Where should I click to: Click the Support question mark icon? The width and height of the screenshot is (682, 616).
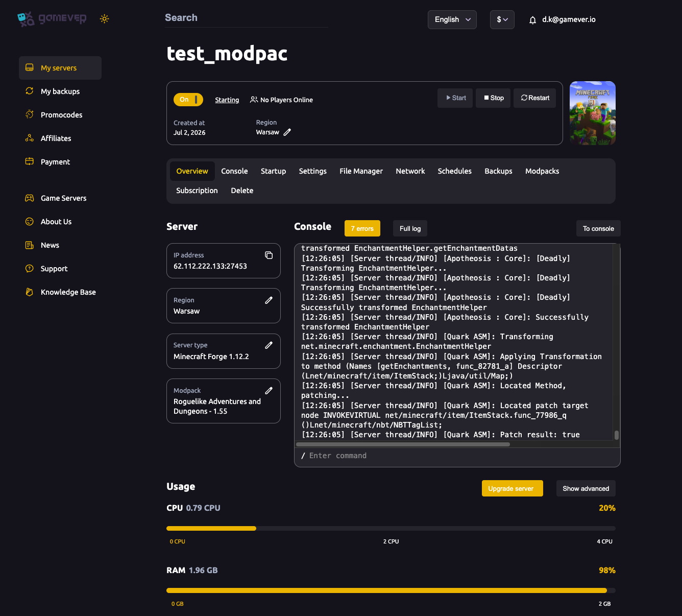point(30,269)
